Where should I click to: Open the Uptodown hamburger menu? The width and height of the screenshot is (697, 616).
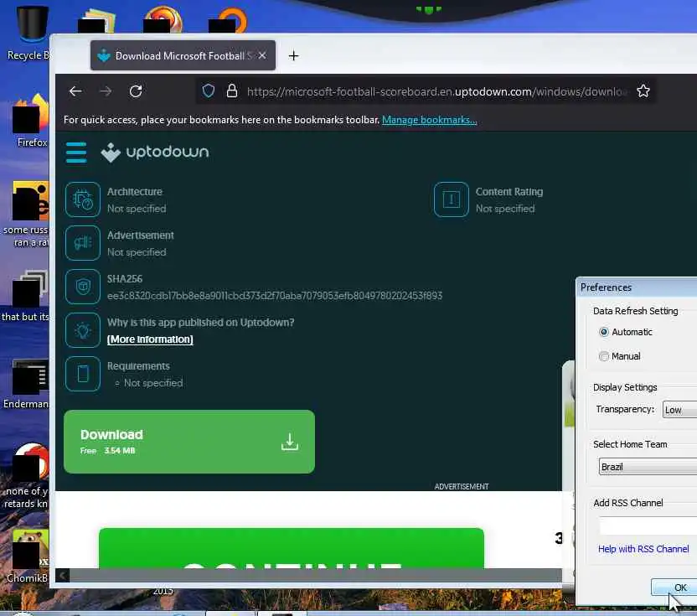[76, 153]
